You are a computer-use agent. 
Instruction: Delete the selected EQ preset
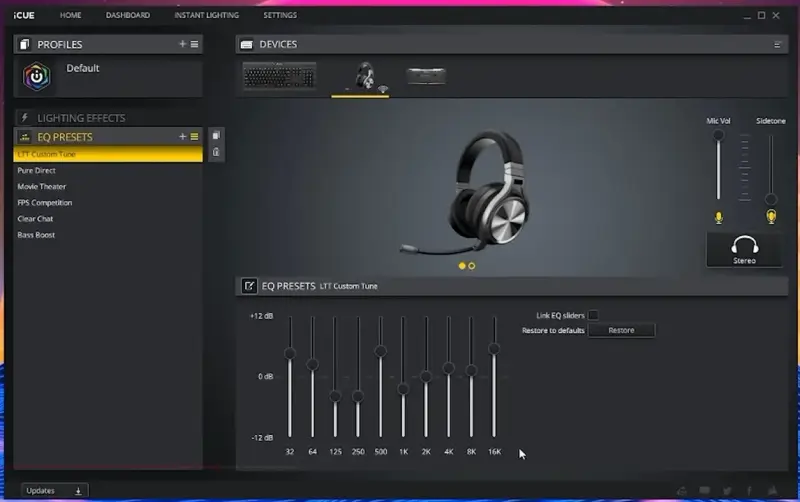pos(216,152)
